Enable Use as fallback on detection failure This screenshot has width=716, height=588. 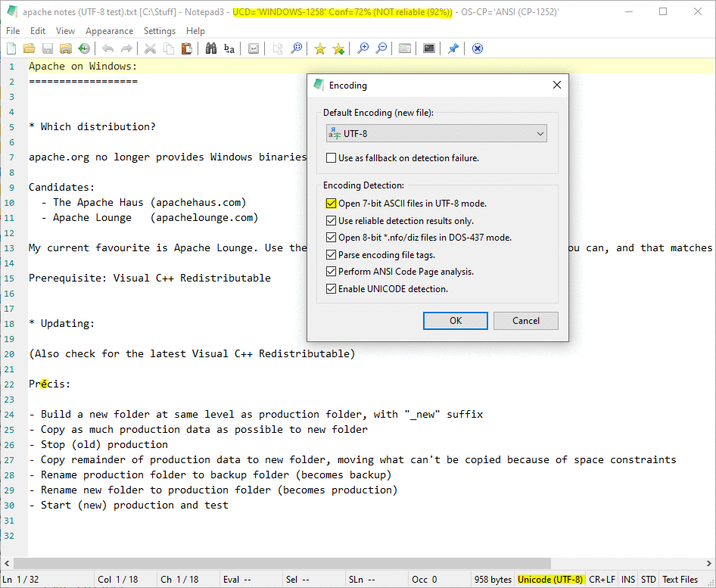pyautogui.click(x=331, y=157)
